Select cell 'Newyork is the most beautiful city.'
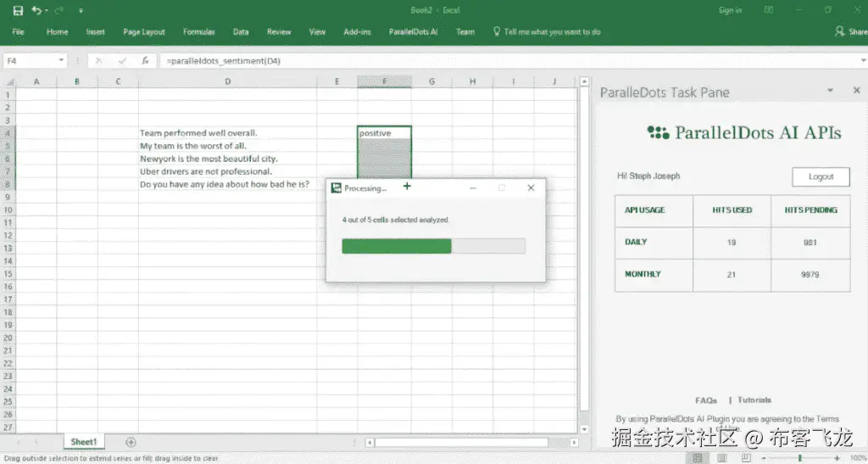This screenshot has width=868, height=464. pyautogui.click(x=227, y=159)
